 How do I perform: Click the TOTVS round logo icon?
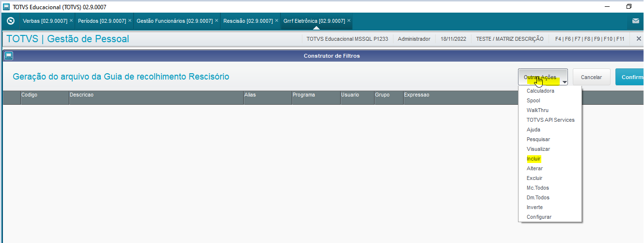click(x=10, y=21)
